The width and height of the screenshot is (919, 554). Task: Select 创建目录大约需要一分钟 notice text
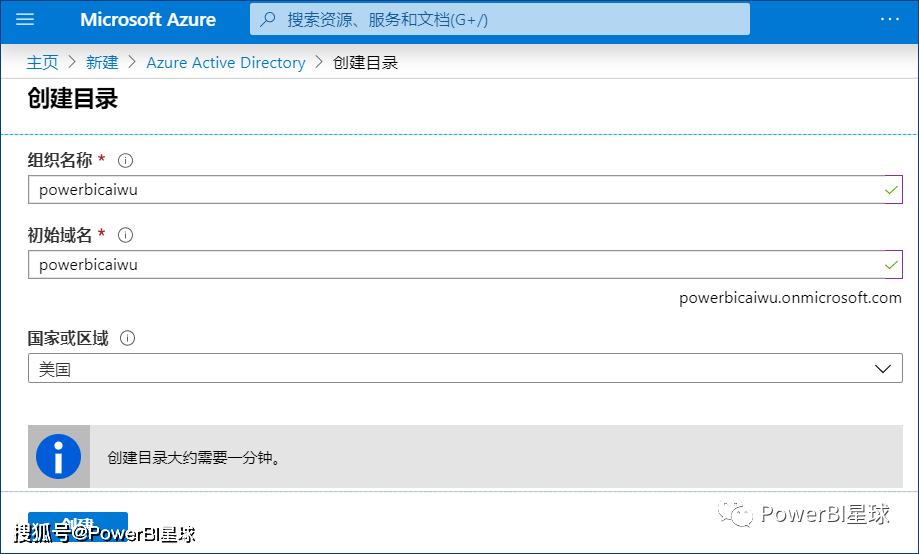[x=194, y=457]
